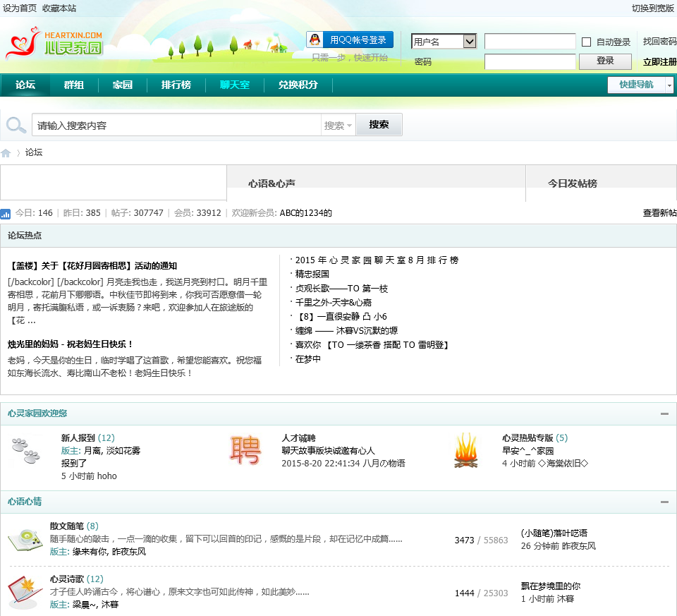Image resolution: width=677 pixels, height=616 pixels.
Task: Click the search content input field
Action: pos(176,126)
